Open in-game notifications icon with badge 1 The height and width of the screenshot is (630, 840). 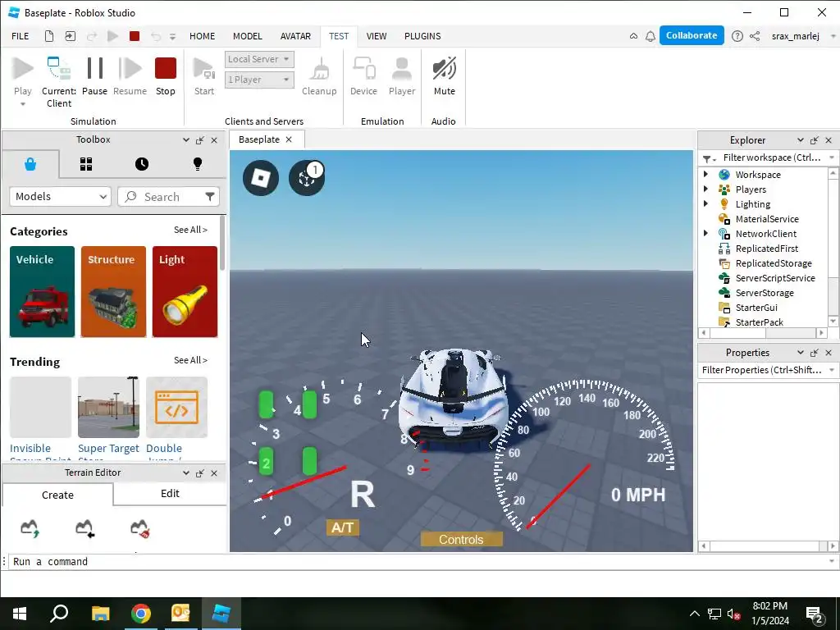[x=307, y=178]
